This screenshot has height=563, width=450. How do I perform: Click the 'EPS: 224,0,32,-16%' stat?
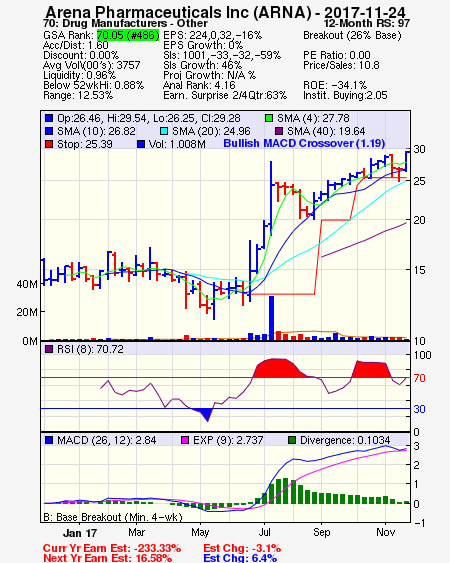(213, 35)
